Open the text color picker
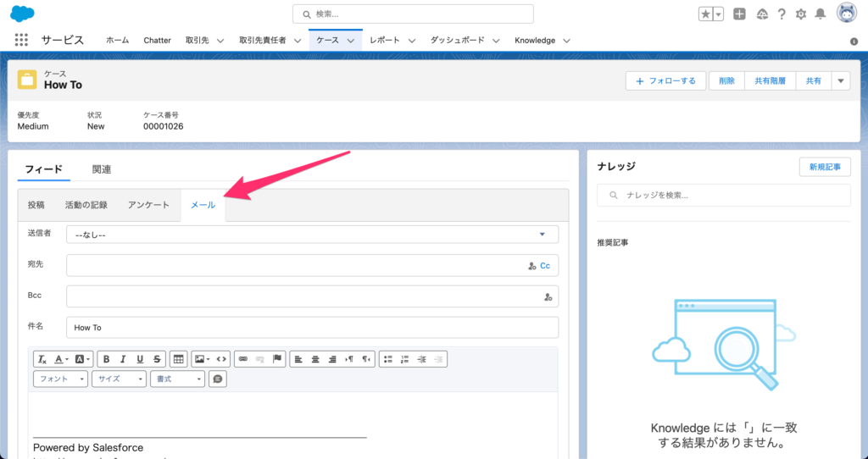 (62, 359)
